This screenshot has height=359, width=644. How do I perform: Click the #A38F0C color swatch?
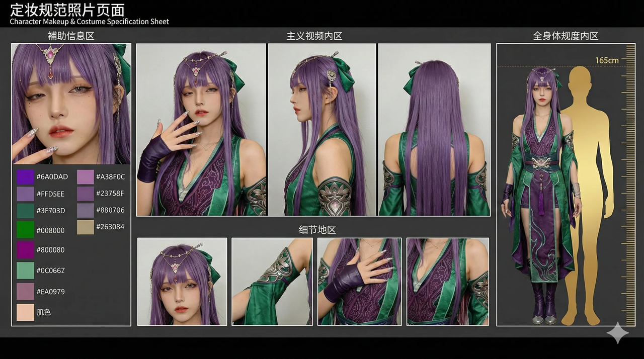86,177
